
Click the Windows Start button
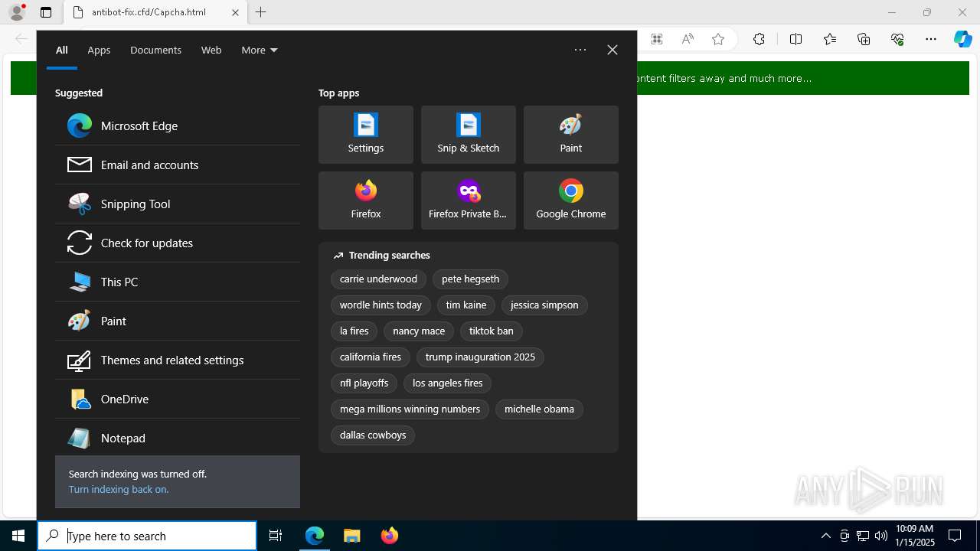tap(18, 536)
